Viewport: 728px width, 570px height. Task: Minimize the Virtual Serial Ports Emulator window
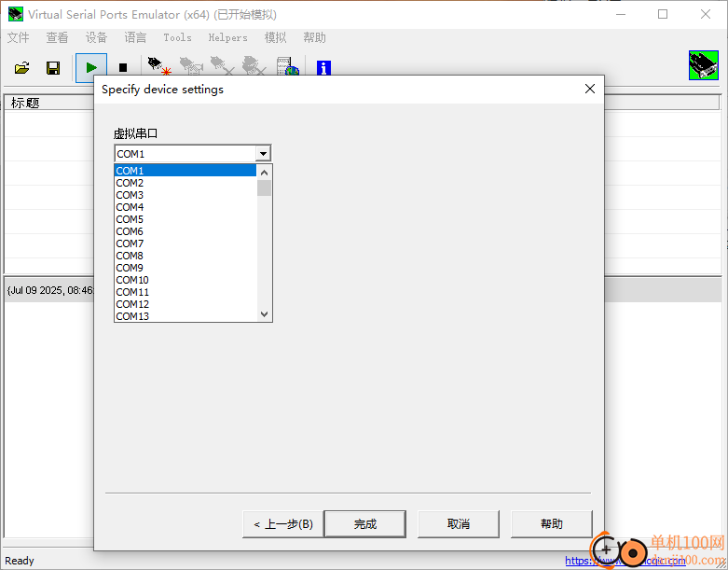click(x=620, y=14)
